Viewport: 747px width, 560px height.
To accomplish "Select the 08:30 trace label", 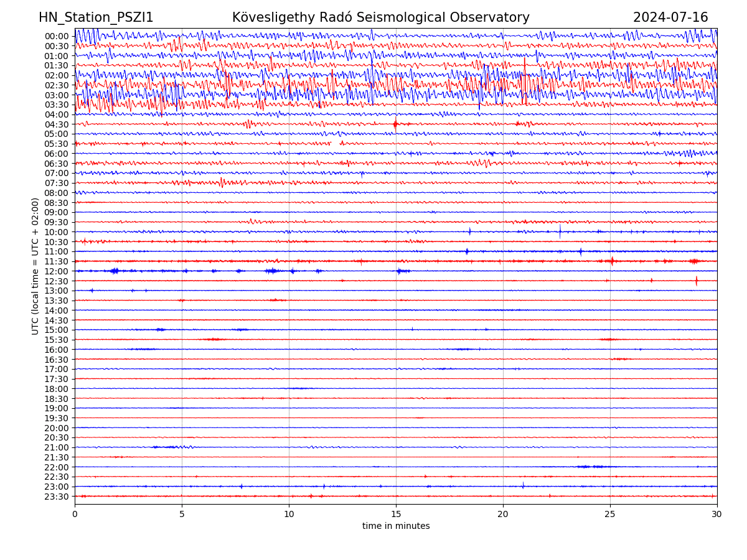I will [57, 203].
